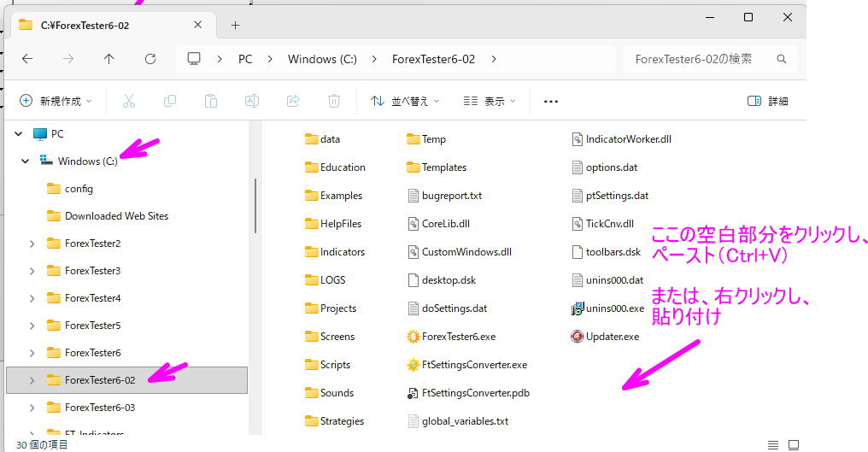
Task: Select the ptSettings.dat file
Action: (x=609, y=196)
